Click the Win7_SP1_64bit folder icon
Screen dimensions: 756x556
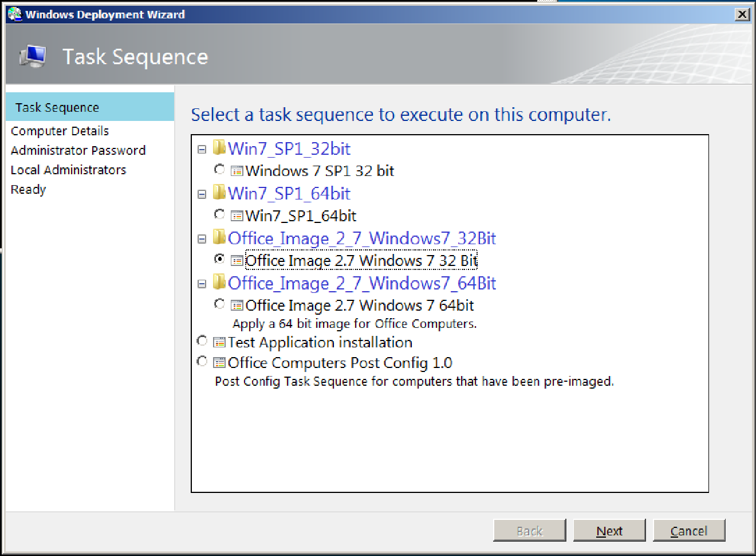[x=220, y=193]
